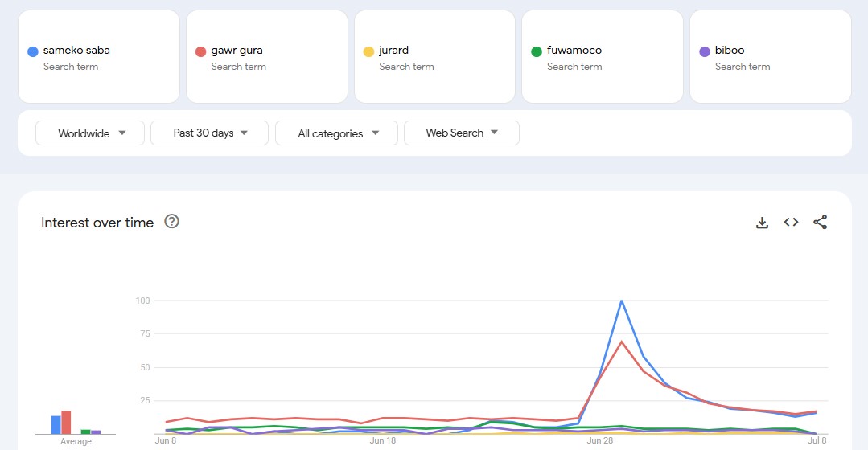Click the red gawr gura average bar

click(x=67, y=423)
